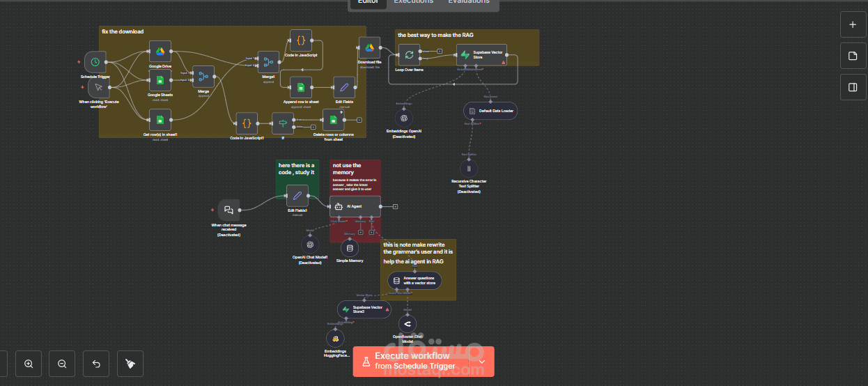Select the Schedule Trigger node

click(x=95, y=62)
